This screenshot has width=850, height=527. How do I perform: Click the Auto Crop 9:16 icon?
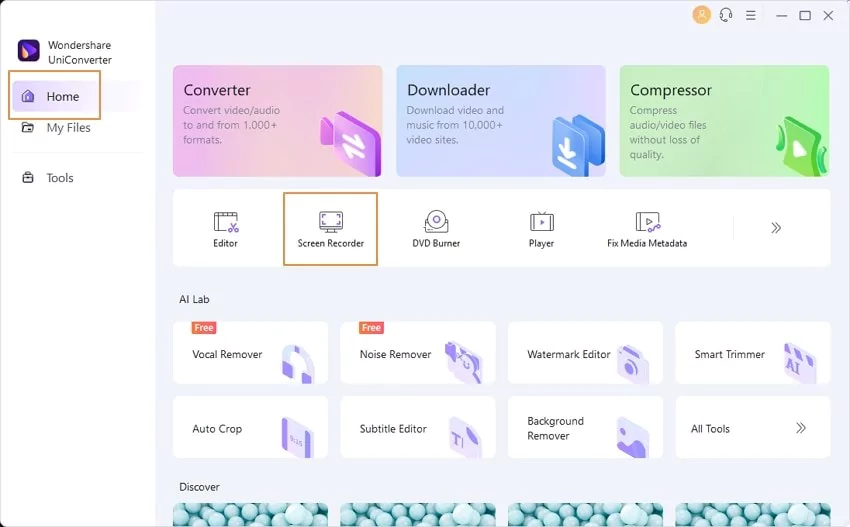[297, 438]
